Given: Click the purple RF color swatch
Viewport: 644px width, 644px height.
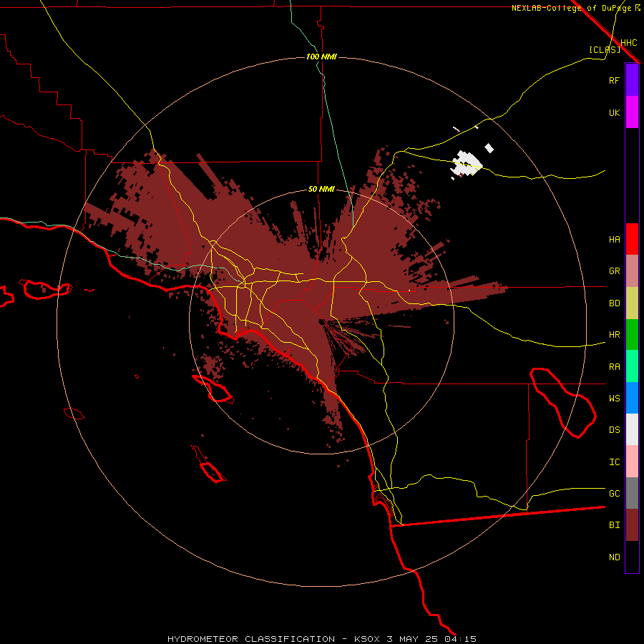Looking at the screenshot, I should (632, 80).
